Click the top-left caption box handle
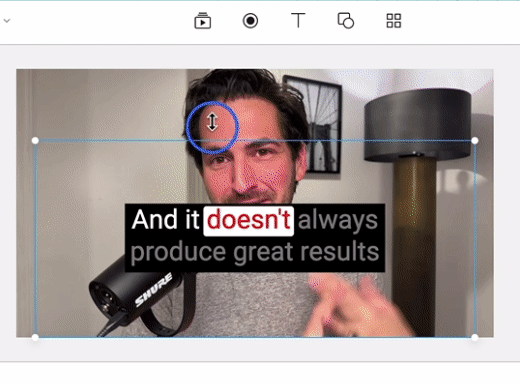Viewport: 520px width, 384px height. pos(35,141)
